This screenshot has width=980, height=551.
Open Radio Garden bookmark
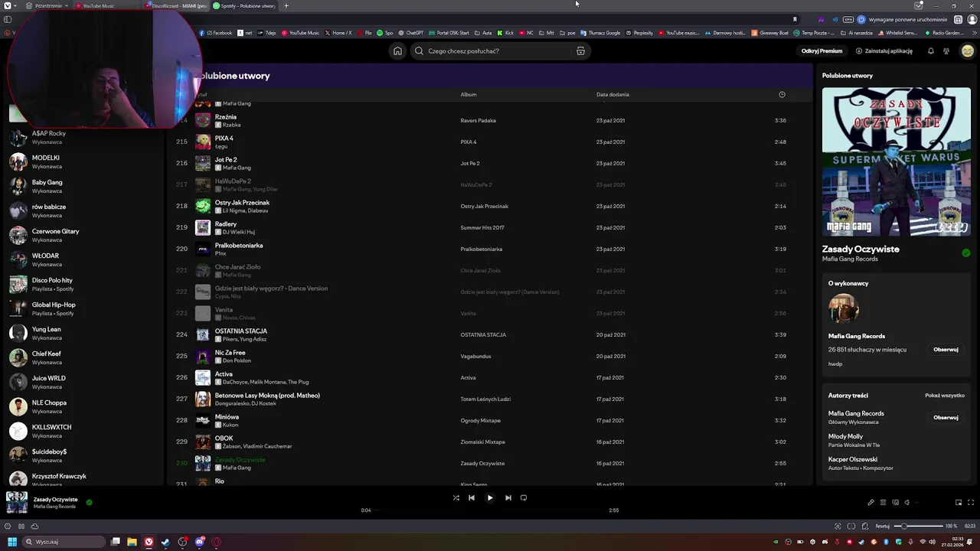pyautogui.click(x=945, y=33)
